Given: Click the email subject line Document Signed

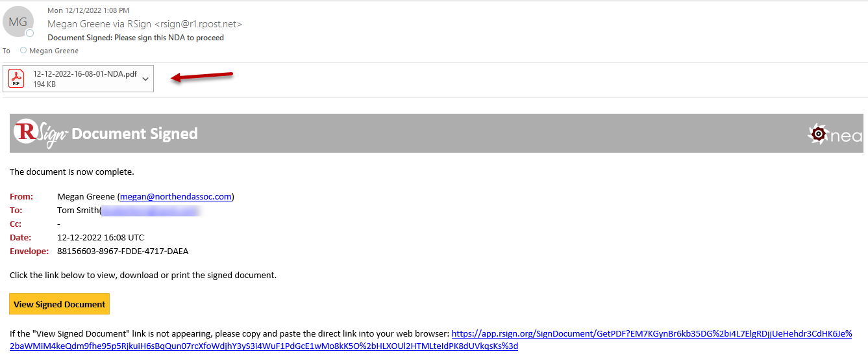Looking at the screenshot, I should (x=136, y=38).
